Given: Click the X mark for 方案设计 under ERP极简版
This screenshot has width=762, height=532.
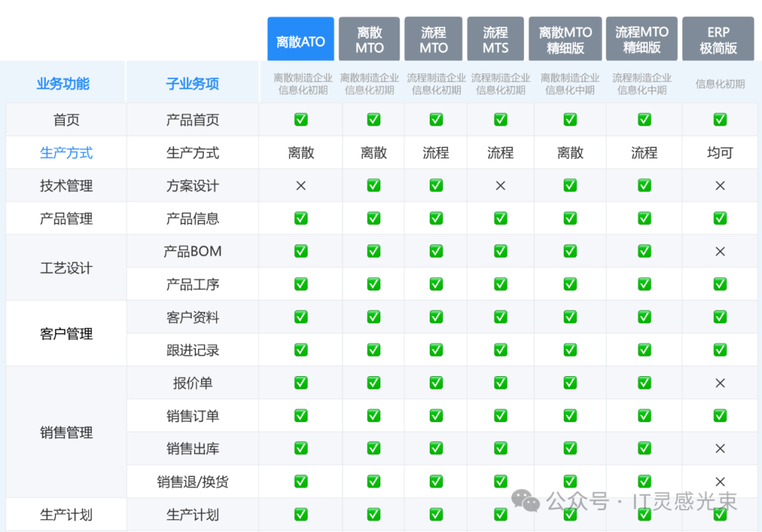Looking at the screenshot, I should (720, 186).
